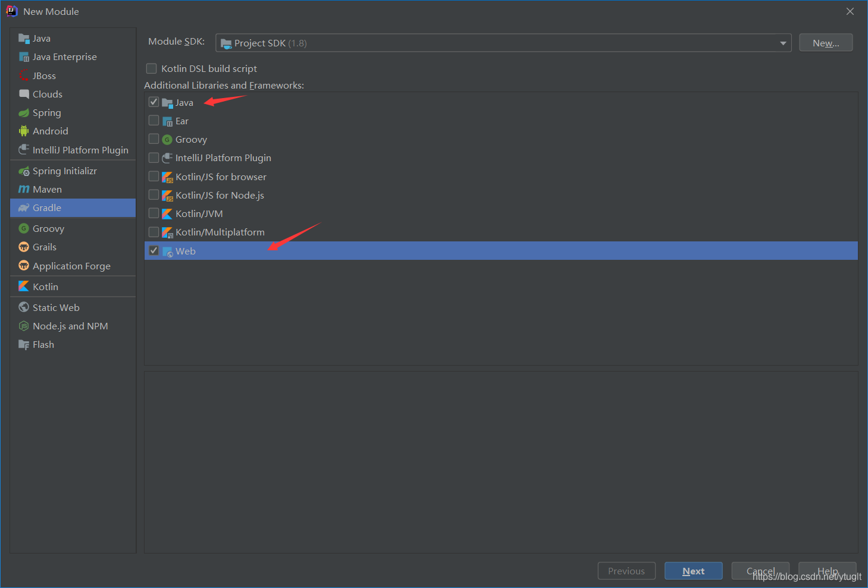Click the Node.js and NPM icon
Screen dimensions: 868x588
point(24,326)
